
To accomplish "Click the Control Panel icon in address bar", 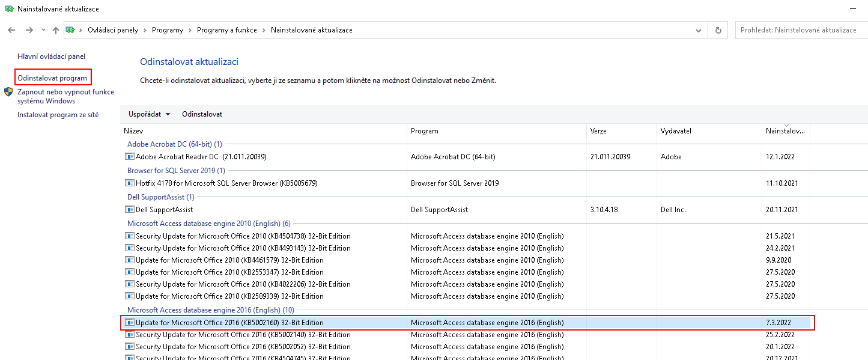I will click(70, 30).
